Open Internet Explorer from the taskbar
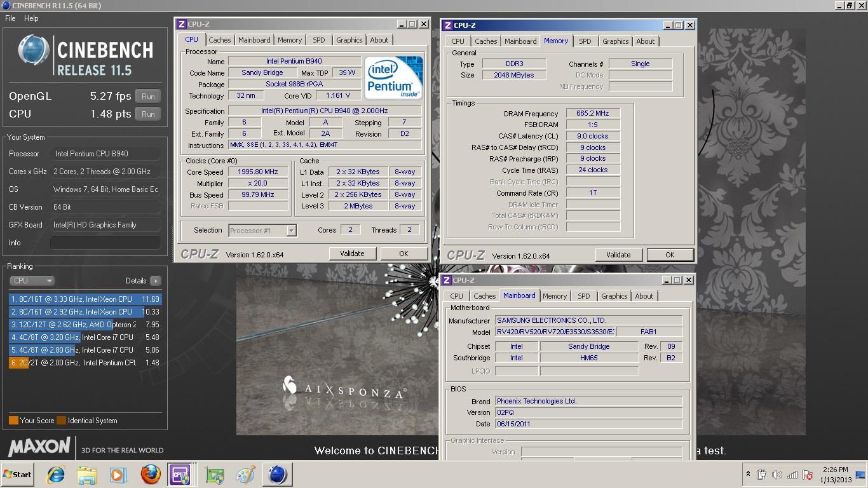 tap(56, 475)
